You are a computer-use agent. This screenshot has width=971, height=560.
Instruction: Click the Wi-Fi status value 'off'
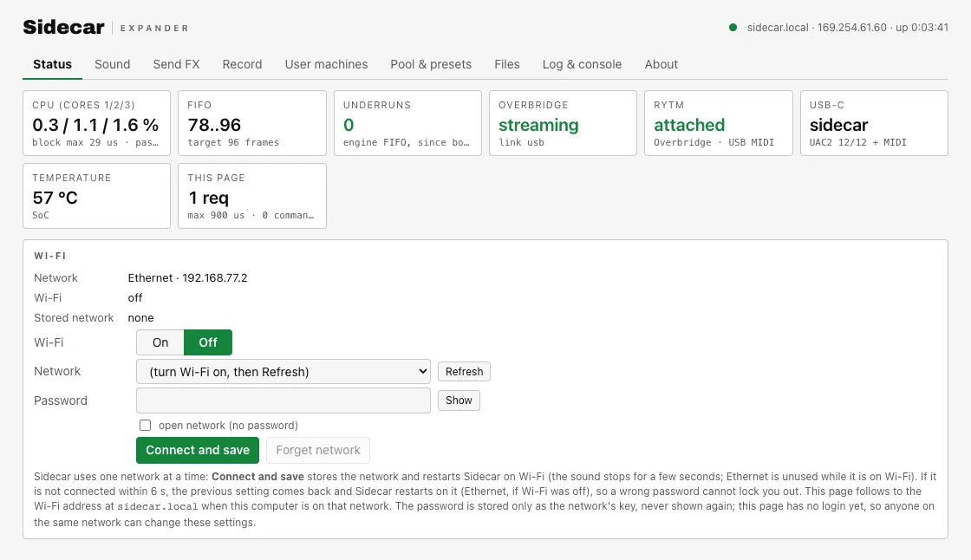point(135,298)
